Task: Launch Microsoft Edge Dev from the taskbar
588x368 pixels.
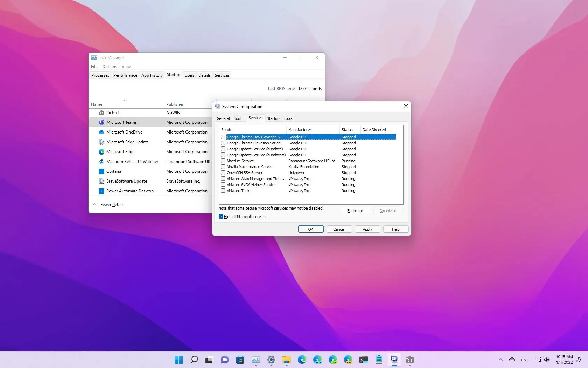Action: coord(332,360)
